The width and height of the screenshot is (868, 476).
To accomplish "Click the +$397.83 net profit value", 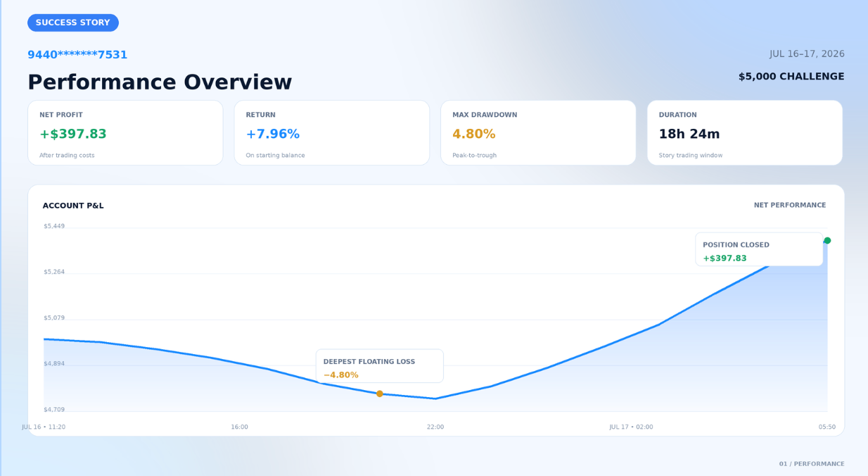I will coord(73,134).
